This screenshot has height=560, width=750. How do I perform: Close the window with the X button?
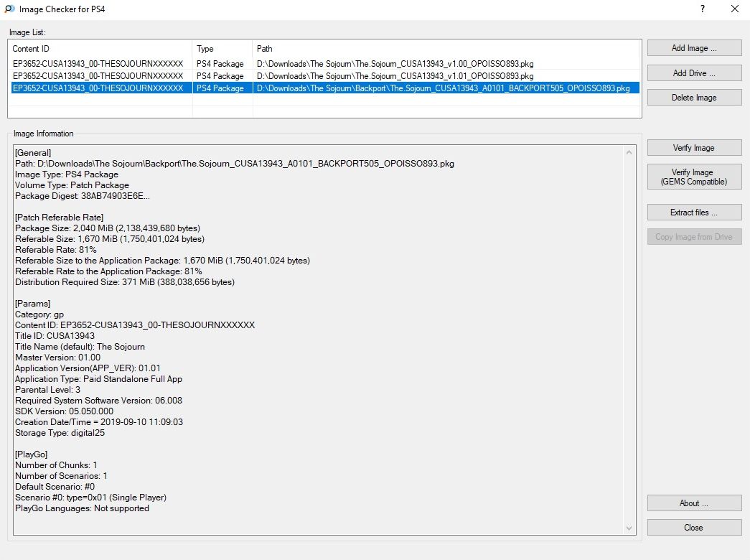[x=734, y=9]
